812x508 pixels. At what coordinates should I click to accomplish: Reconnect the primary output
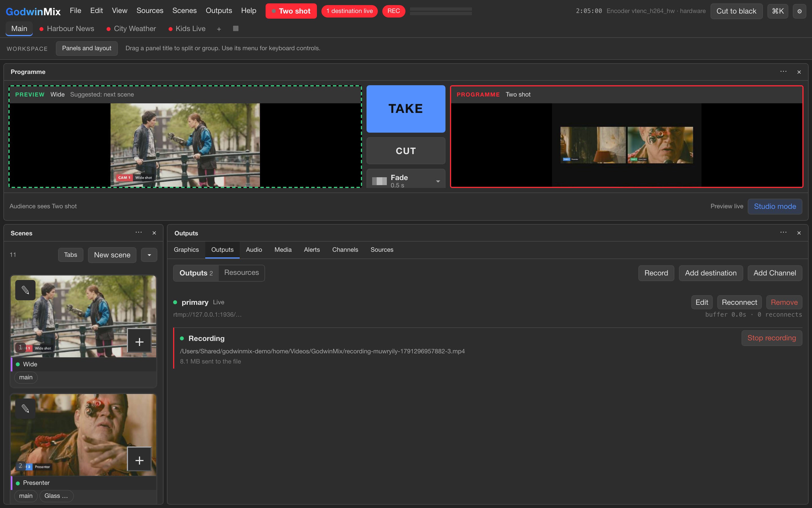[739, 302]
